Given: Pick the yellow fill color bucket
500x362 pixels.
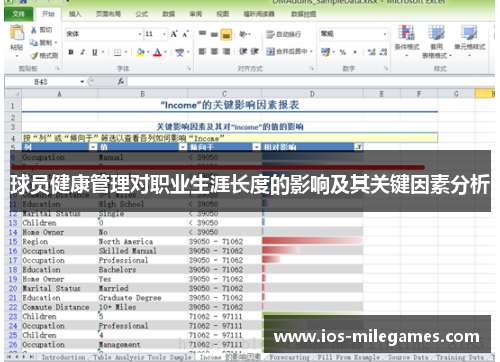Looking at the screenshot, I should click(x=140, y=52).
